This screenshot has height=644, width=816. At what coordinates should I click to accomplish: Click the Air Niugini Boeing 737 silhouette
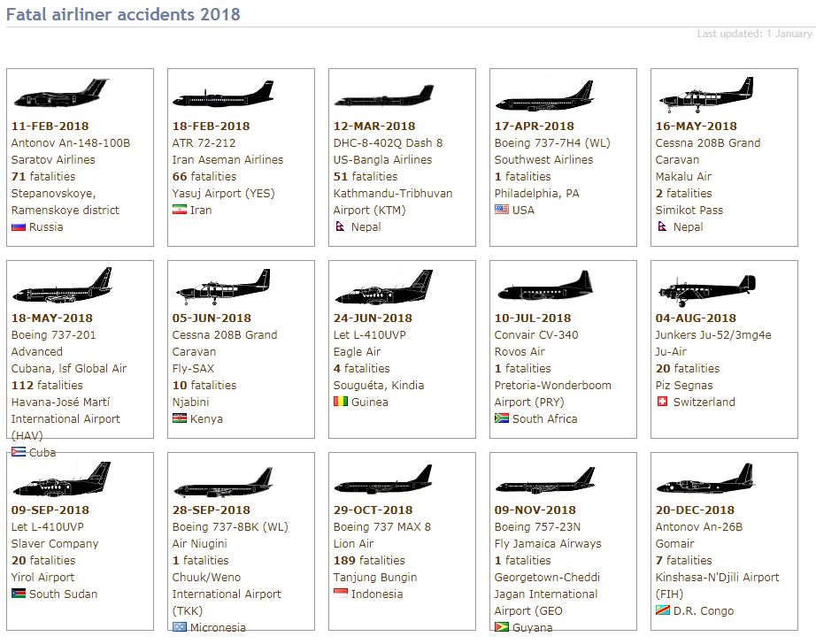point(223,482)
